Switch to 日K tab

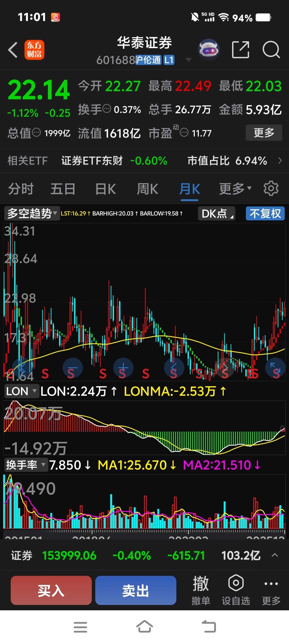point(106,189)
